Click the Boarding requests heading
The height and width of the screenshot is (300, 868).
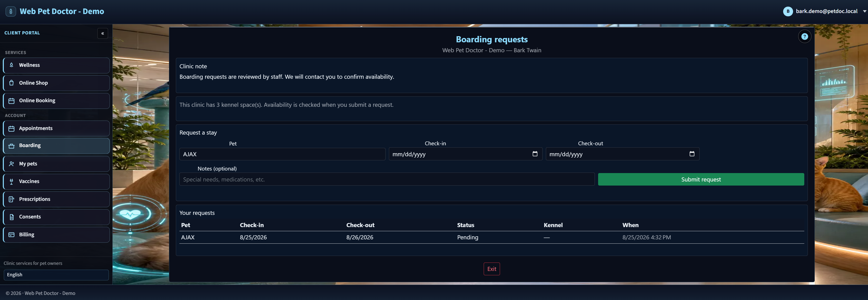492,40
